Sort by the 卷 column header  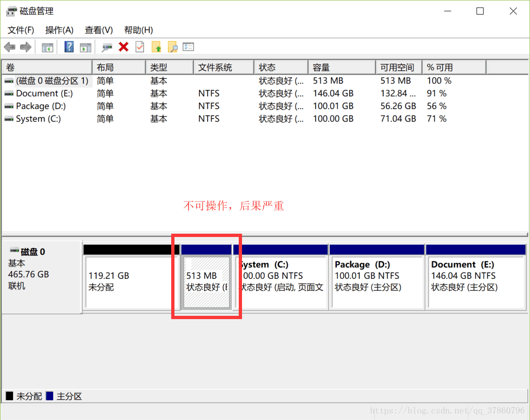47,67
